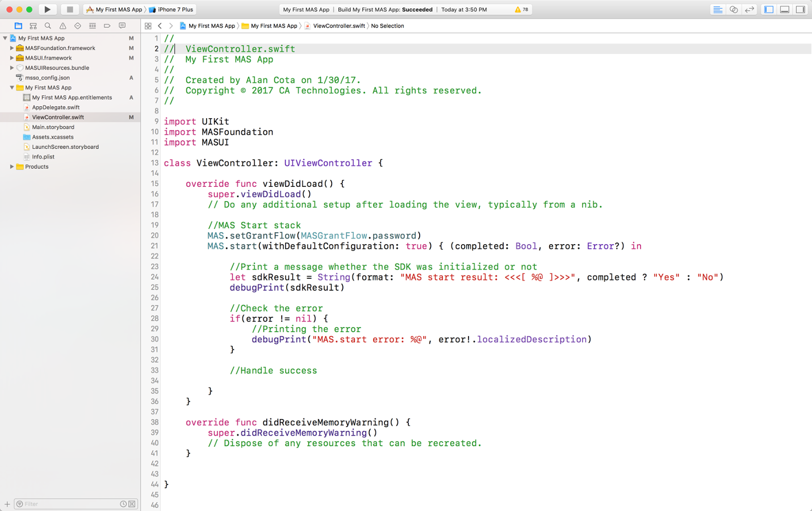
Task: Show the Report navigator
Action: coord(122,26)
